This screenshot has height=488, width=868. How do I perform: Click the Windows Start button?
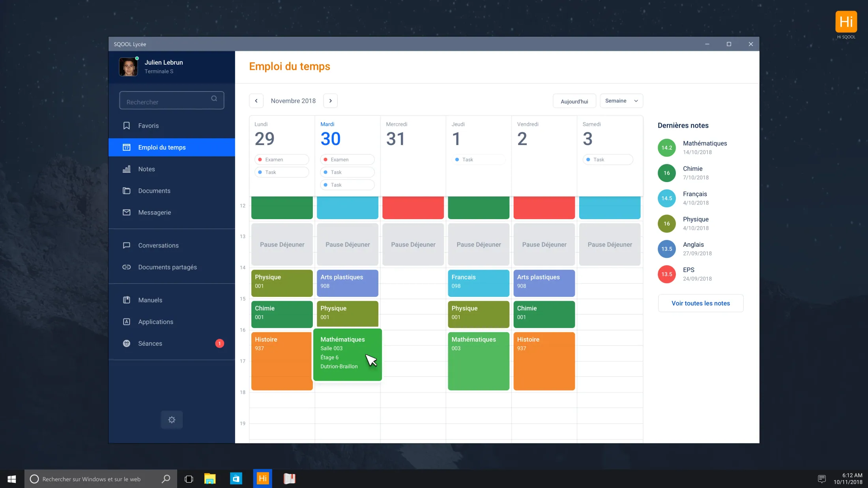[x=12, y=479]
